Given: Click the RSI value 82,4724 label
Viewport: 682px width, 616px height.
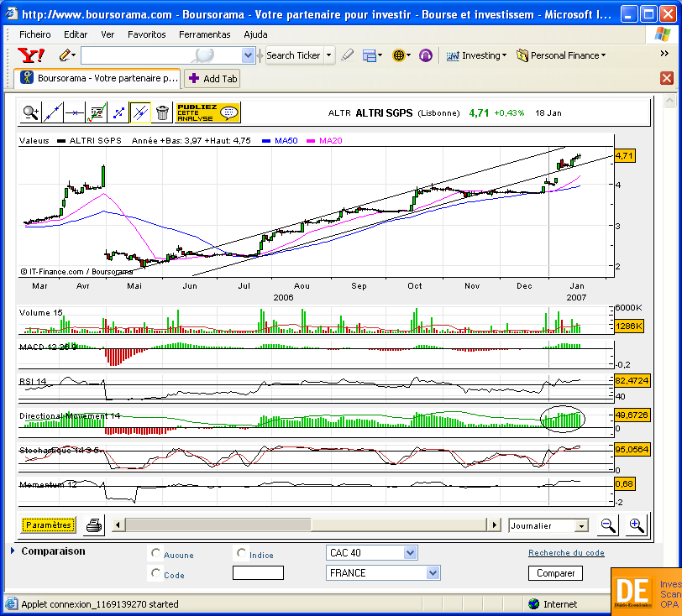Looking at the screenshot, I should tap(632, 380).
